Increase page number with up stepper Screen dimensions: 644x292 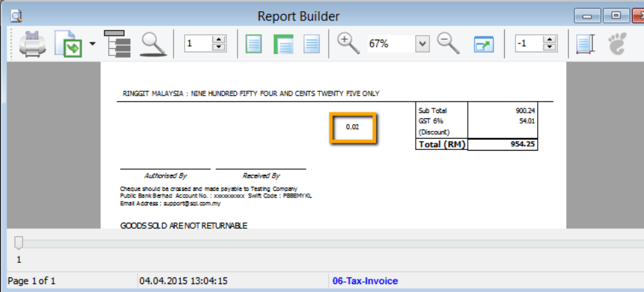(x=219, y=40)
